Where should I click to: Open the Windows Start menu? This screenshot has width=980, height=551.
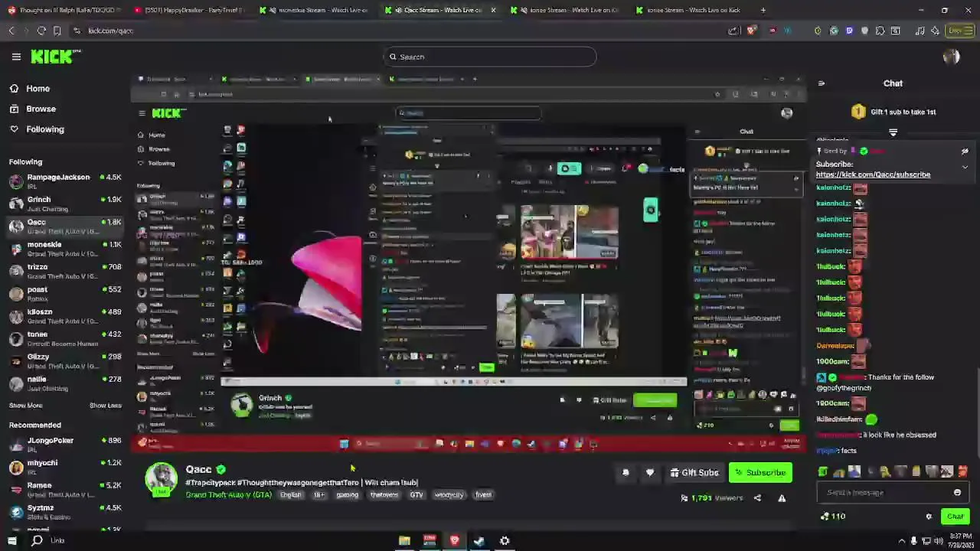[11, 541]
